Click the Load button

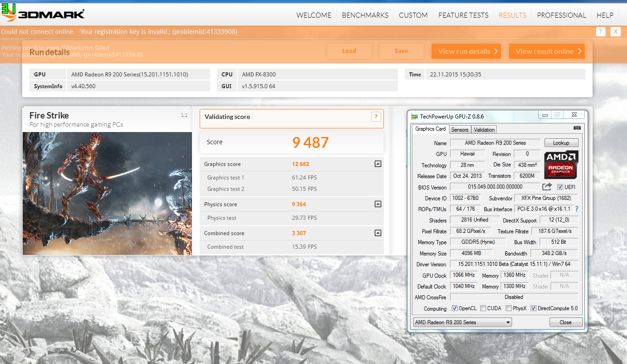349,51
